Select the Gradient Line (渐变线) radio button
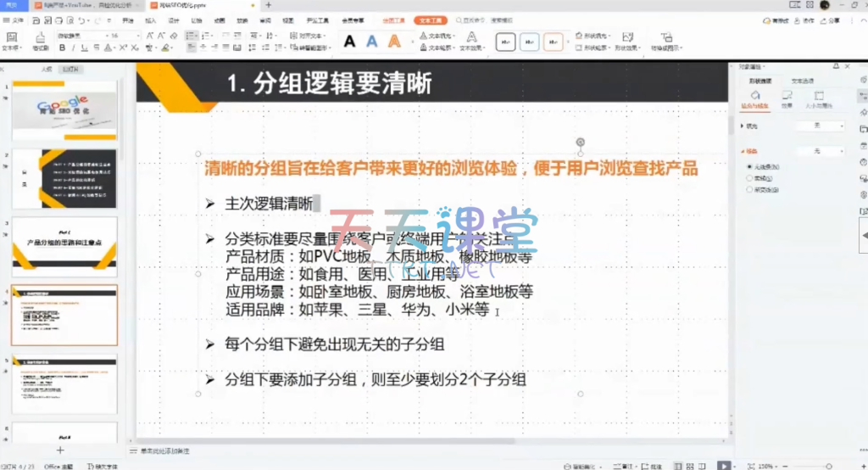This screenshot has height=470, width=868. [749, 189]
